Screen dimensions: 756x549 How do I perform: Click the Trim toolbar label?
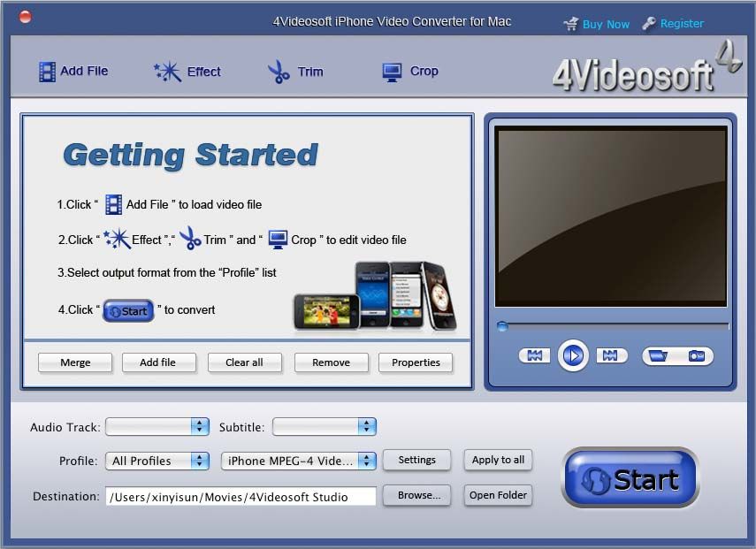tap(310, 72)
